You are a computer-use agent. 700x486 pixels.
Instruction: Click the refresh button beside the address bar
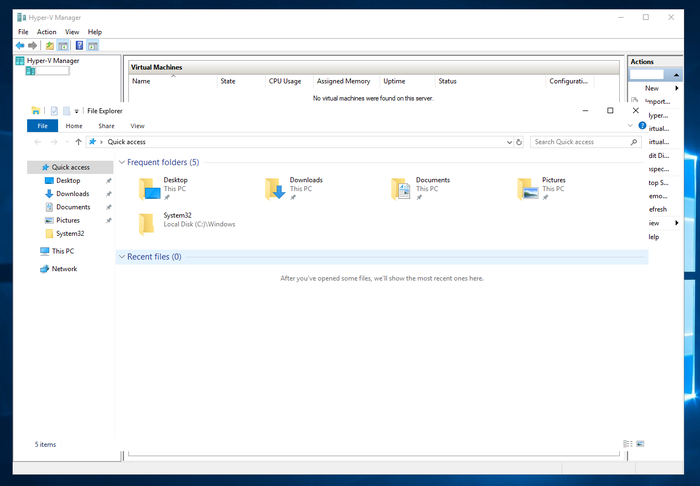click(517, 142)
